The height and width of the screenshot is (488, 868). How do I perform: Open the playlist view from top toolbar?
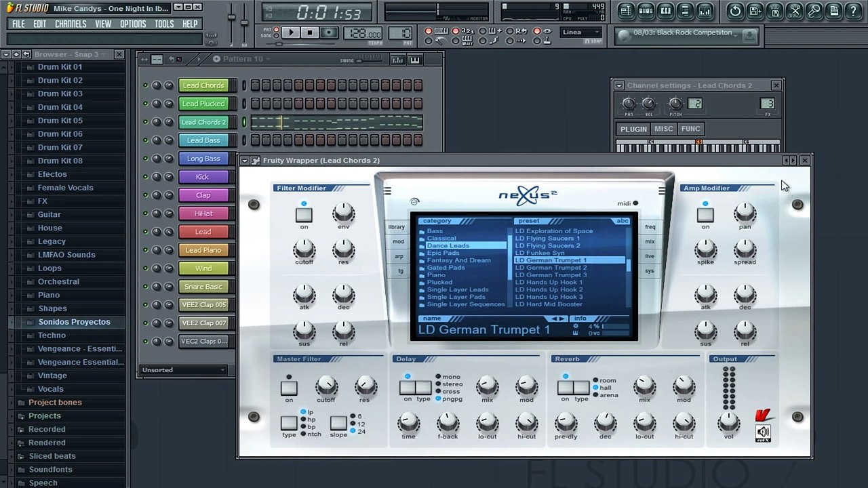coord(626,11)
